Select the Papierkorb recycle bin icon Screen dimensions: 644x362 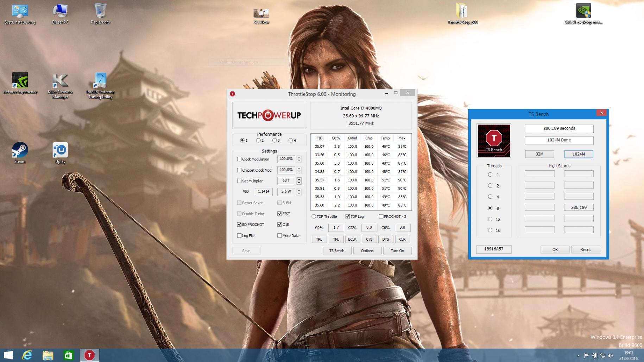coord(100,14)
